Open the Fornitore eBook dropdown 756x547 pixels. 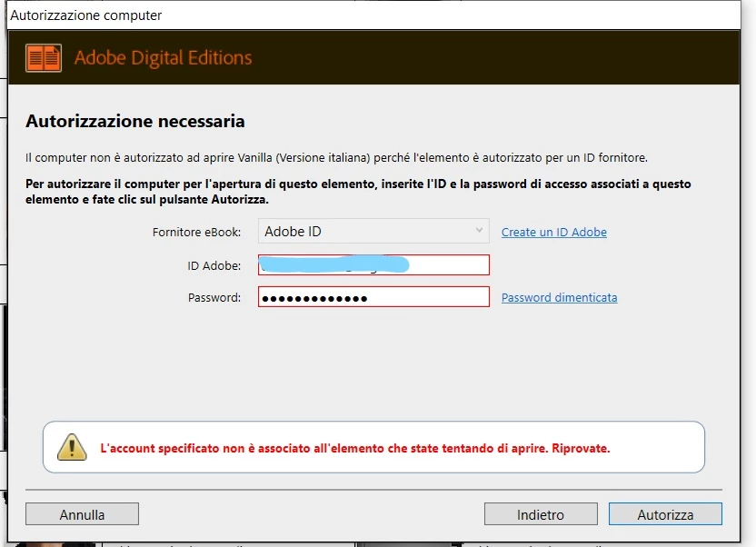373,232
